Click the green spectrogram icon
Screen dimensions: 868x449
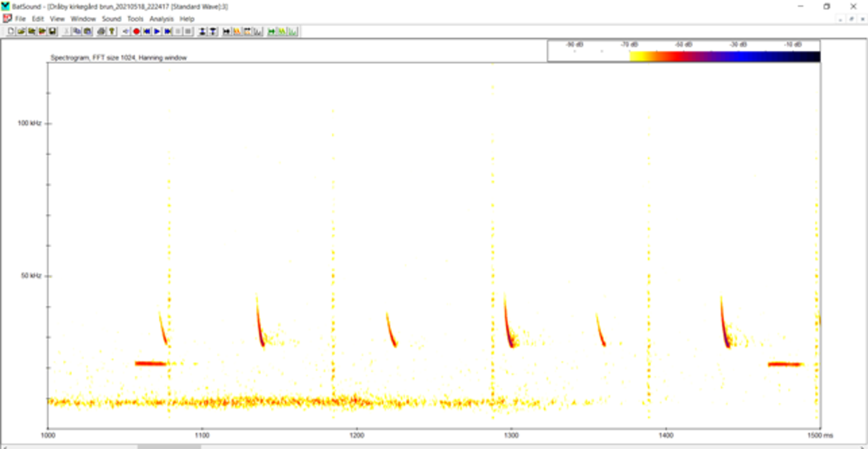click(282, 32)
